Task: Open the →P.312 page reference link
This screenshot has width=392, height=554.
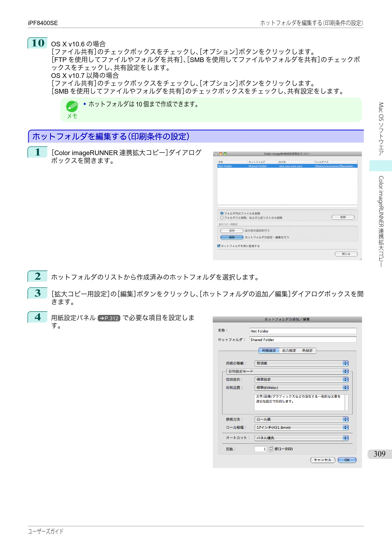Action: 109,318
